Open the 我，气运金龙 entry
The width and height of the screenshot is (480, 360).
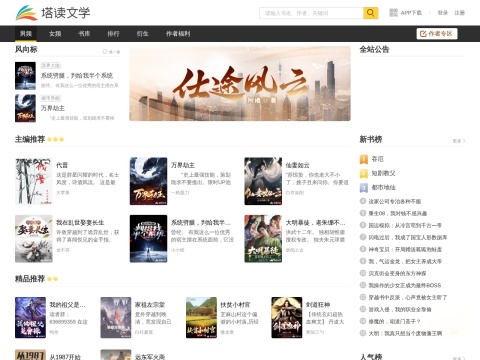click(405, 261)
